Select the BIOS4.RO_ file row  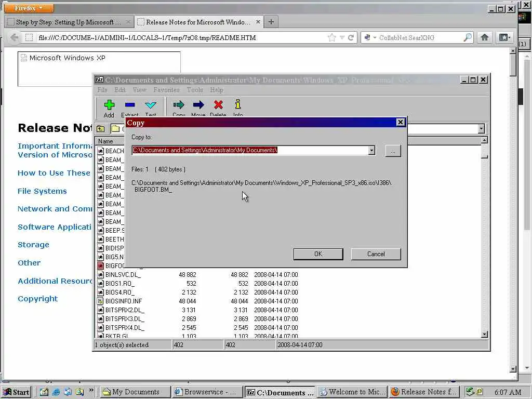click(x=197, y=292)
